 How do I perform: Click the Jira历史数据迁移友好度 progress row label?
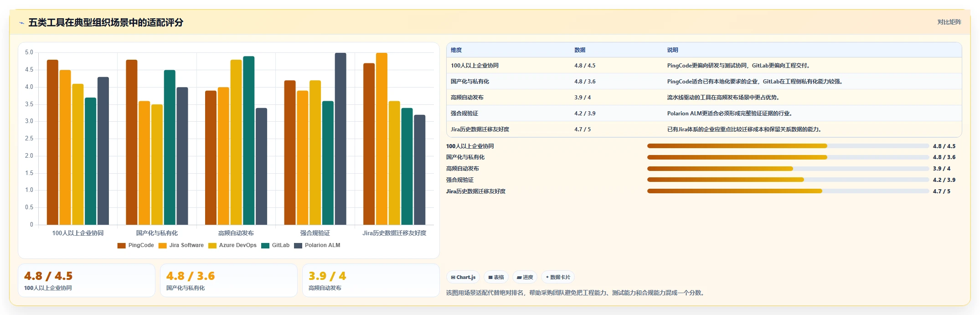476,191
